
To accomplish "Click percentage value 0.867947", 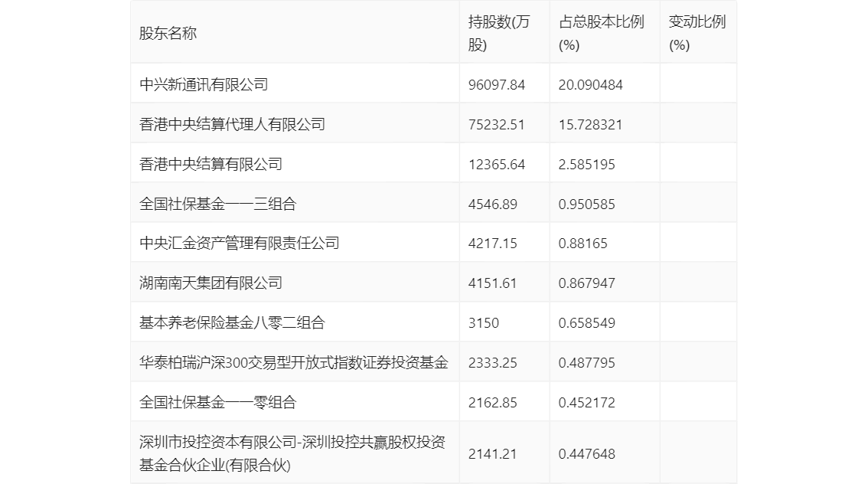I will tap(587, 283).
